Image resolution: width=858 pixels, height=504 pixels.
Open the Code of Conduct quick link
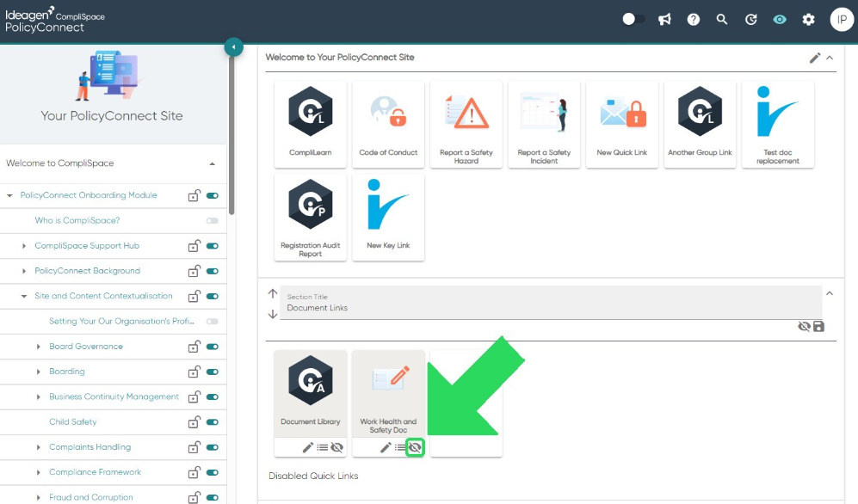tap(388, 124)
